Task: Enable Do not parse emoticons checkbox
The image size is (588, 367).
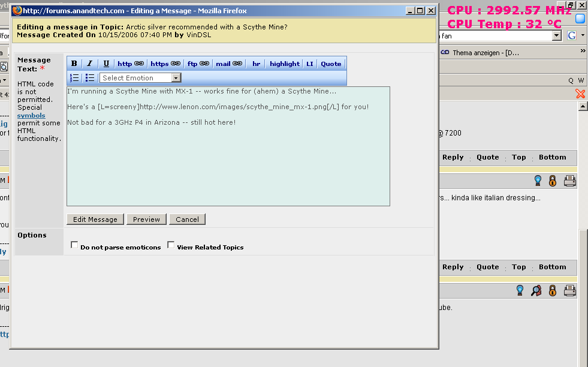Action: click(x=74, y=245)
